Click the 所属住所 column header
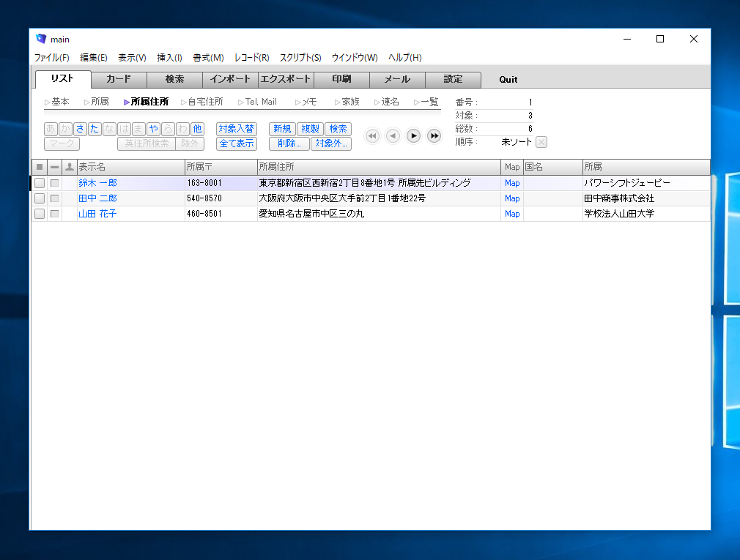Screen dimensions: 740x560 coord(379,167)
